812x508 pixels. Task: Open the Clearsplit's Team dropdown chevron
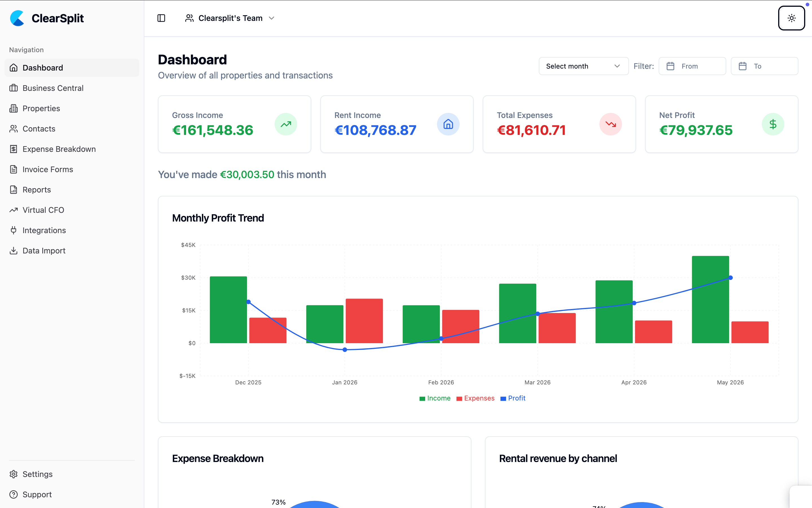(272, 18)
